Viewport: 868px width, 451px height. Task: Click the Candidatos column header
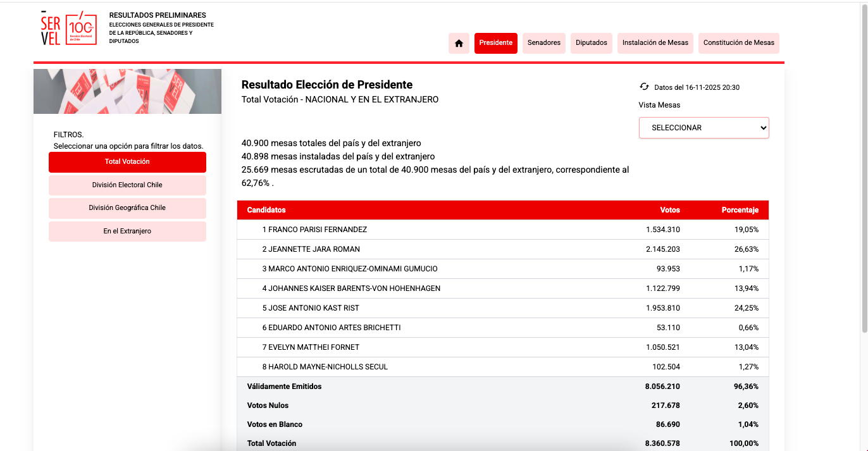point(266,210)
